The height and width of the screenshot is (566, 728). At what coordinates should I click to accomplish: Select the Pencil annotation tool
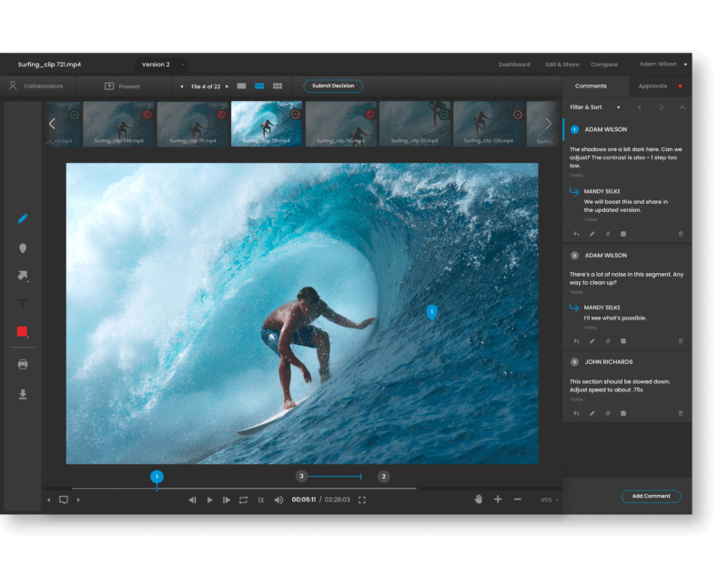22,218
